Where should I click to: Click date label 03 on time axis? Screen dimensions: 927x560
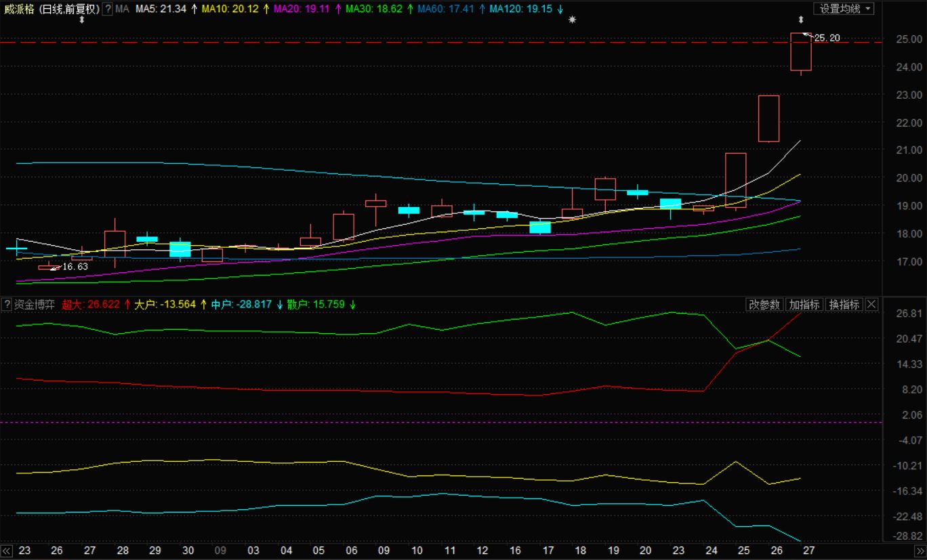253,551
